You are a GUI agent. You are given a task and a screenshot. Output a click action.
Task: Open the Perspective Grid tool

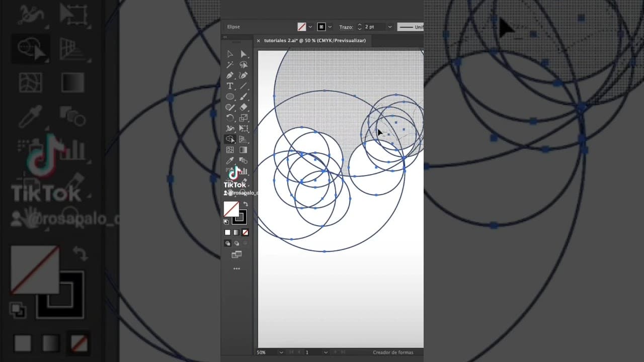coord(244,139)
